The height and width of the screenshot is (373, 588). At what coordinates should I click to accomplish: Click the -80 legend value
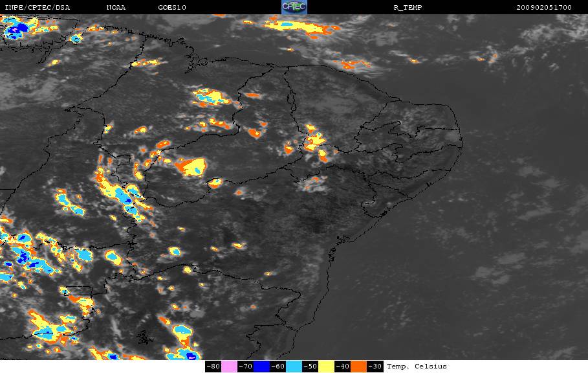point(213,367)
